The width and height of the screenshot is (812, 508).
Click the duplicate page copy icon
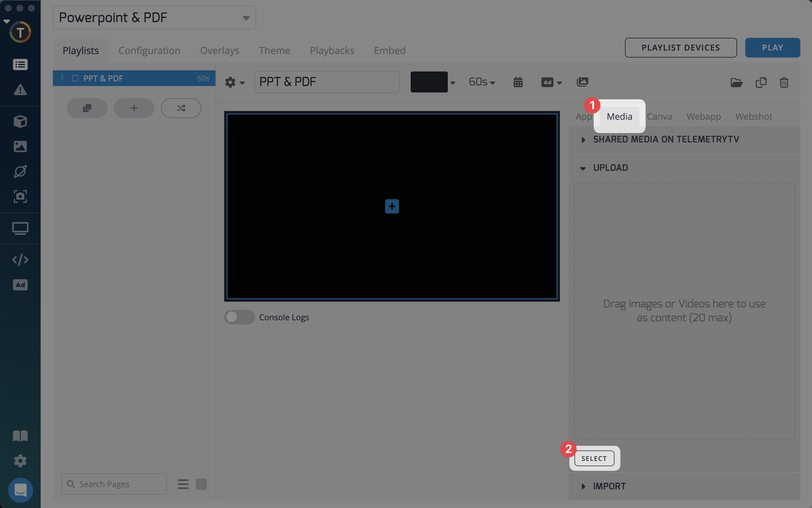761,82
